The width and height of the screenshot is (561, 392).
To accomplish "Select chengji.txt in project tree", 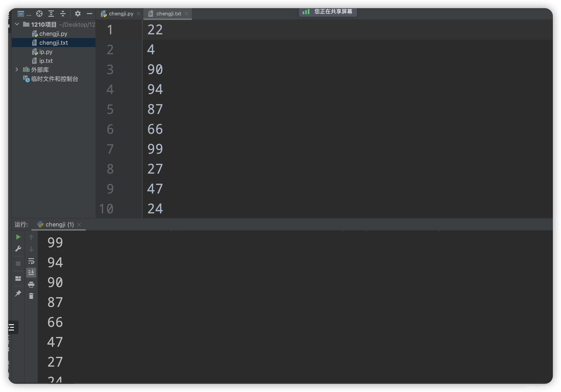I will (x=54, y=43).
